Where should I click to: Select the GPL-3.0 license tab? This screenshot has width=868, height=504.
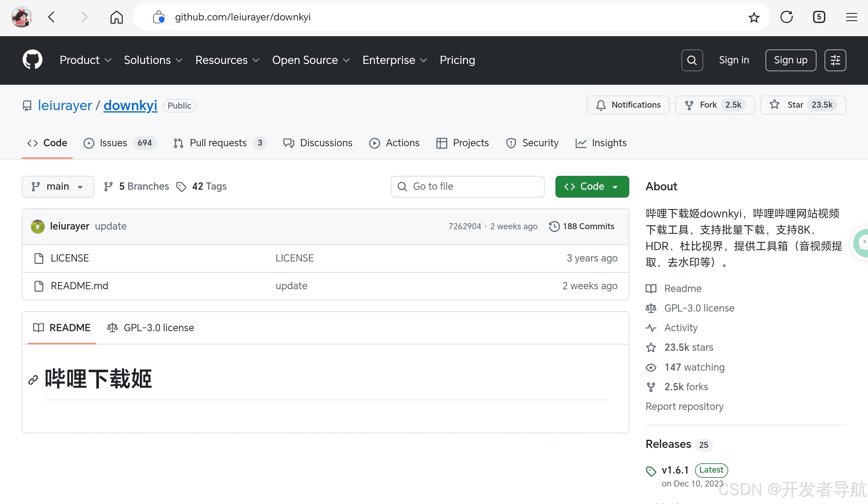coord(150,328)
